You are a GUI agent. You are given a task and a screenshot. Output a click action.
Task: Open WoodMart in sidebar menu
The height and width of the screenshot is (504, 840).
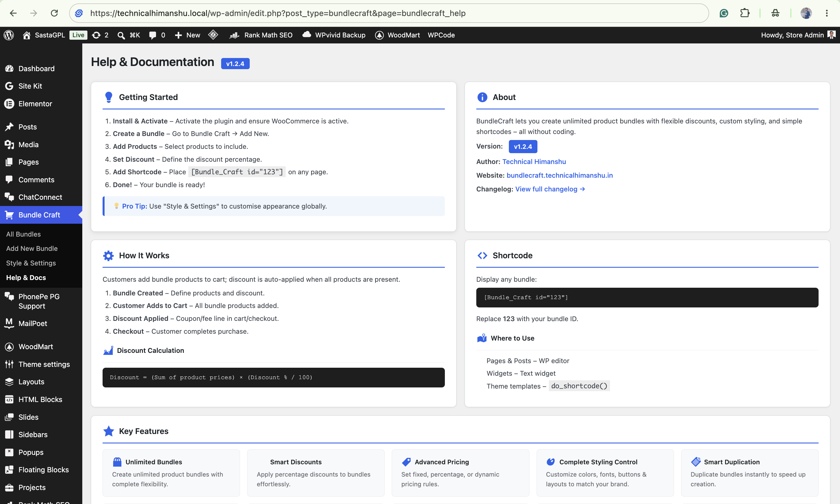[41, 346]
